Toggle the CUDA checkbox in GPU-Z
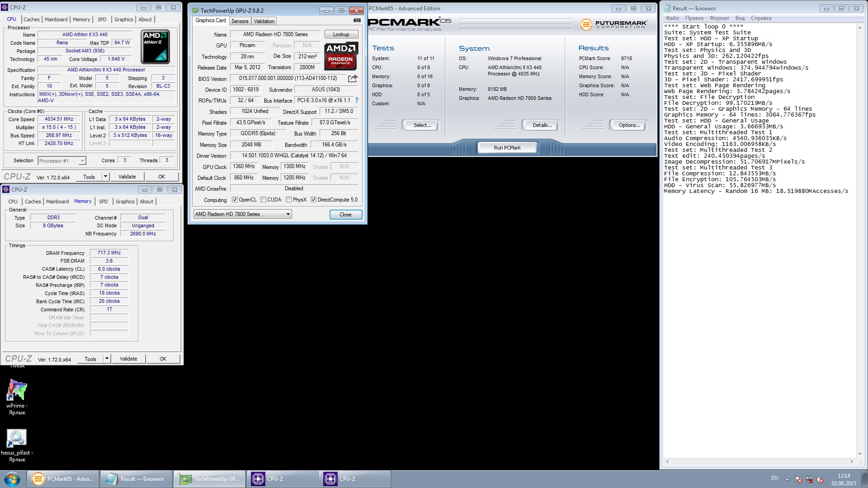This screenshot has width=868, height=488. click(263, 200)
